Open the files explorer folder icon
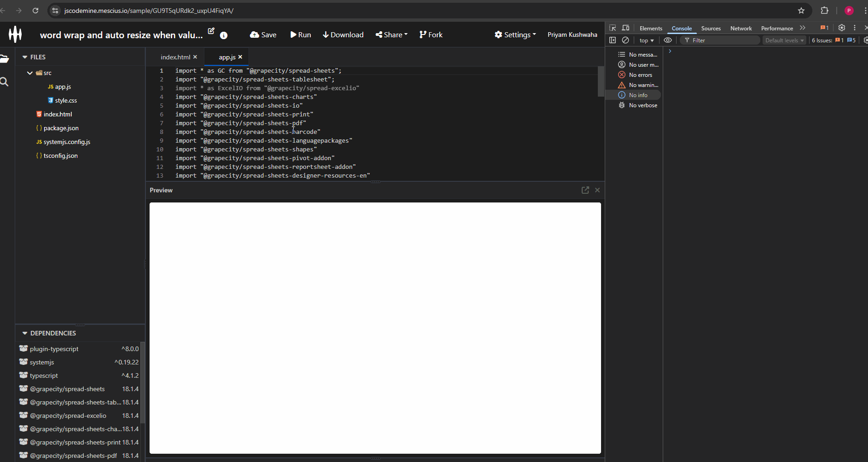This screenshot has width=868, height=462. pyautogui.click(x=4, y=58)
